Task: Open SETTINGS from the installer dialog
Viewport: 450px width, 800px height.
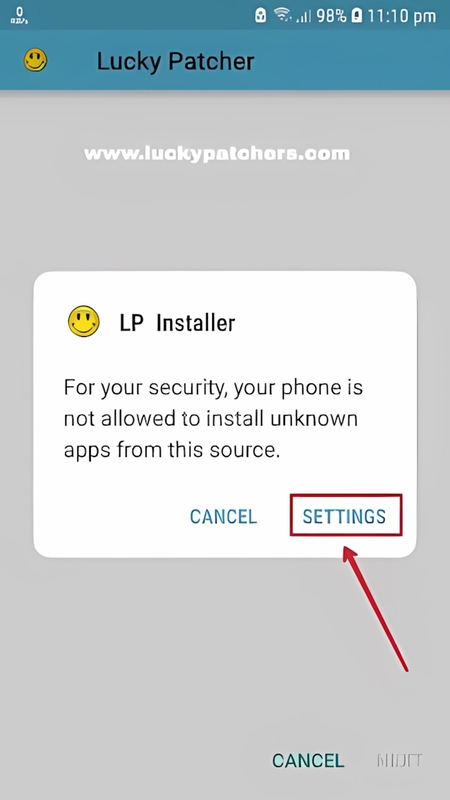Action: pos(344,516)
